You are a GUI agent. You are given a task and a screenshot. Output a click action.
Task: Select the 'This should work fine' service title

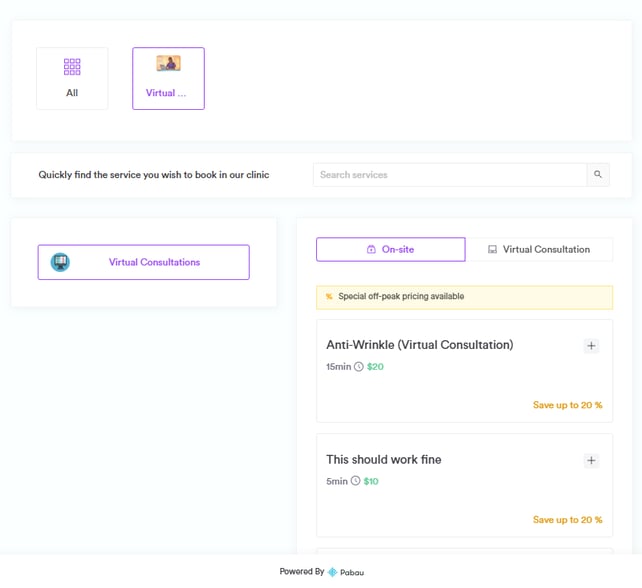[383, 460]
